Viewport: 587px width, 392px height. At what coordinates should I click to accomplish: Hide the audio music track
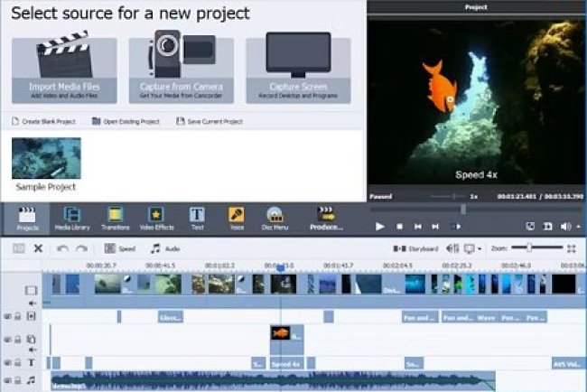pyautogui.click(x=7, y=380)
